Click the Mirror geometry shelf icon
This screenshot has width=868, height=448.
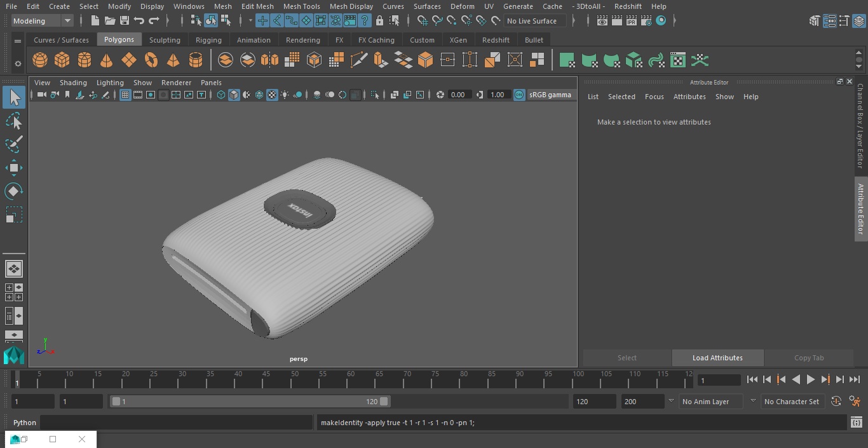point(269,60)
